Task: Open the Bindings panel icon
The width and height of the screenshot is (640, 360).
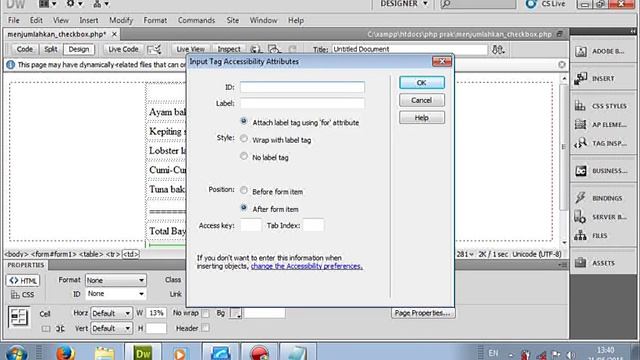Action: (x=580, y=198)
